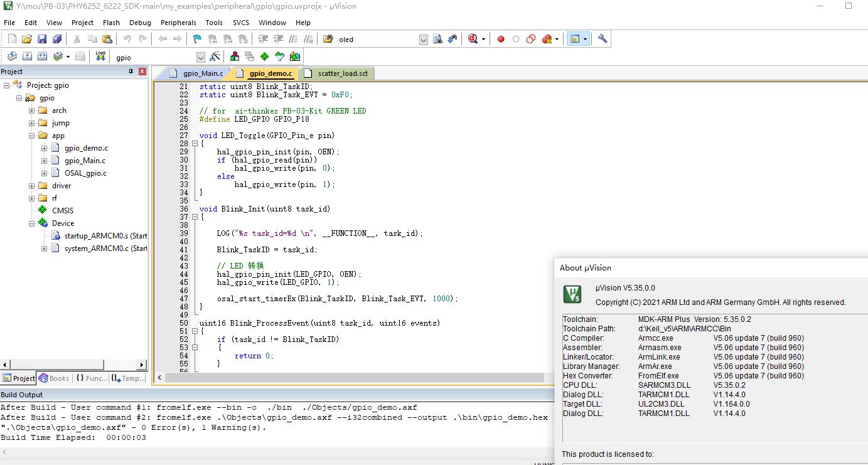Switch to the Books panel tab

coord(54,378)
